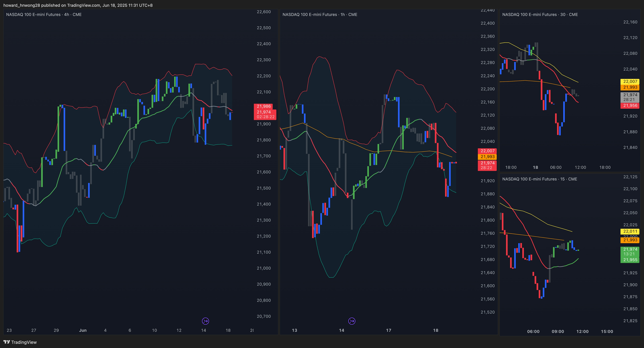Click the yellow 22,007 label on 30-minute chart
The image size is (644, 348).
point(630,81)
